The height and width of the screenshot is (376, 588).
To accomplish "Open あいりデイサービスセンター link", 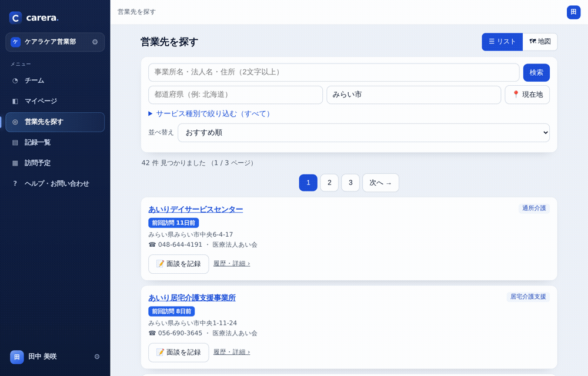I will click(195, 209).
